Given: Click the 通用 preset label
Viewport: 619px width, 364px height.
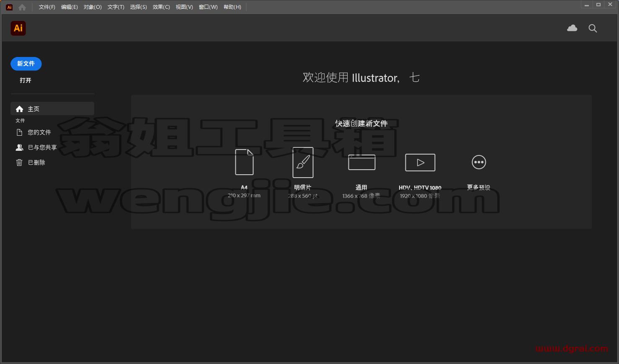Looking at the screenshot, I should click(361, 188).
